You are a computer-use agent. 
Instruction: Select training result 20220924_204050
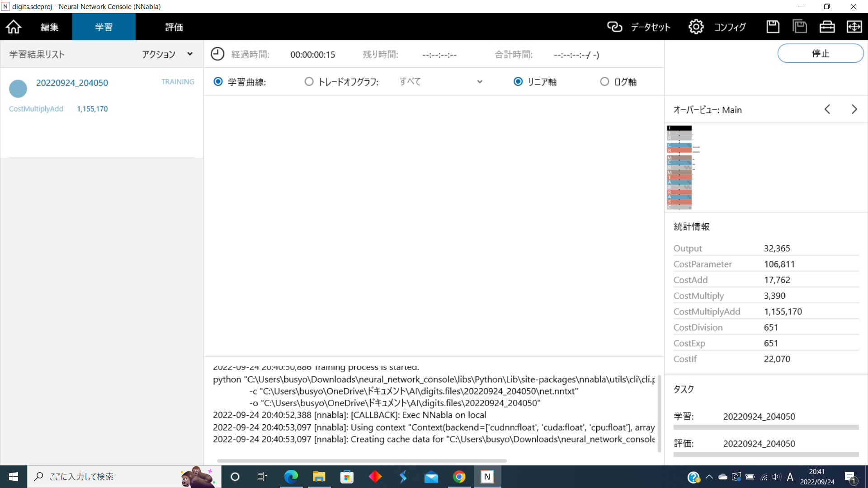72,83
